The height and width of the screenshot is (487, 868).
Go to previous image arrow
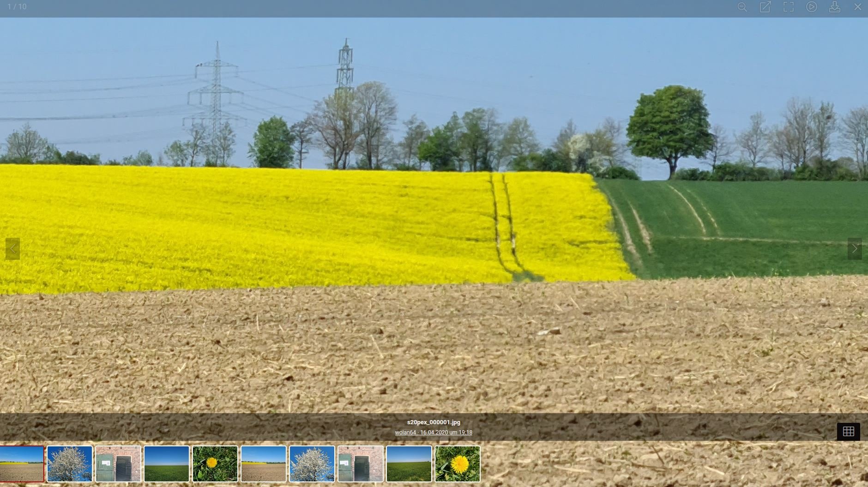point(12,249)
